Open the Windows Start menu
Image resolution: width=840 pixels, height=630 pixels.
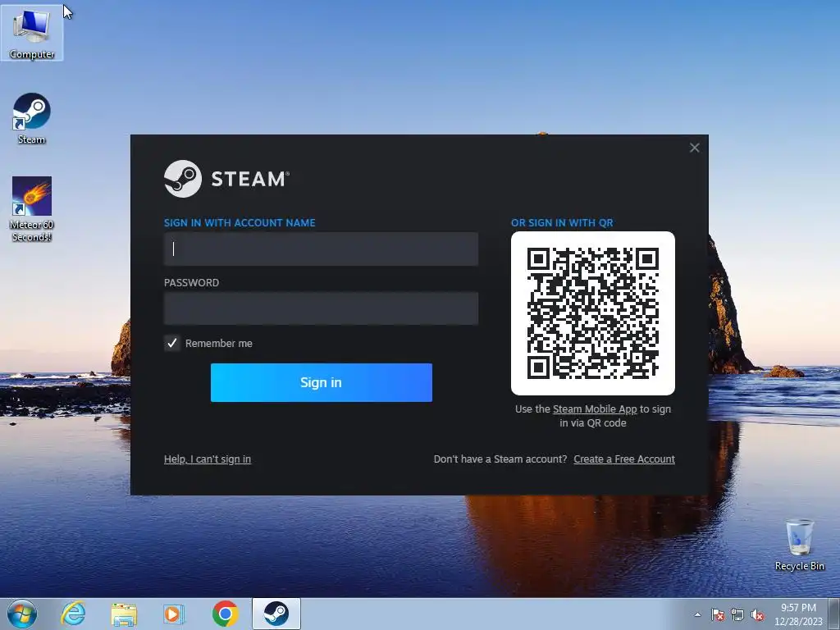[x=22, y=614]
